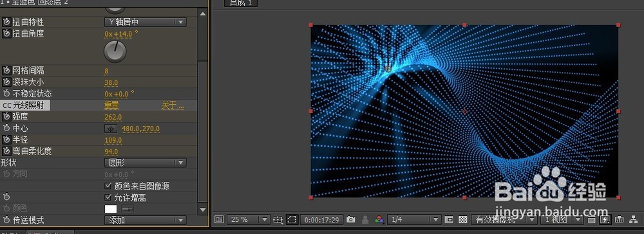Screen dimensions: 644x234
Task: Click the grid and guide options icon
Action: click(x=278, y=220)
